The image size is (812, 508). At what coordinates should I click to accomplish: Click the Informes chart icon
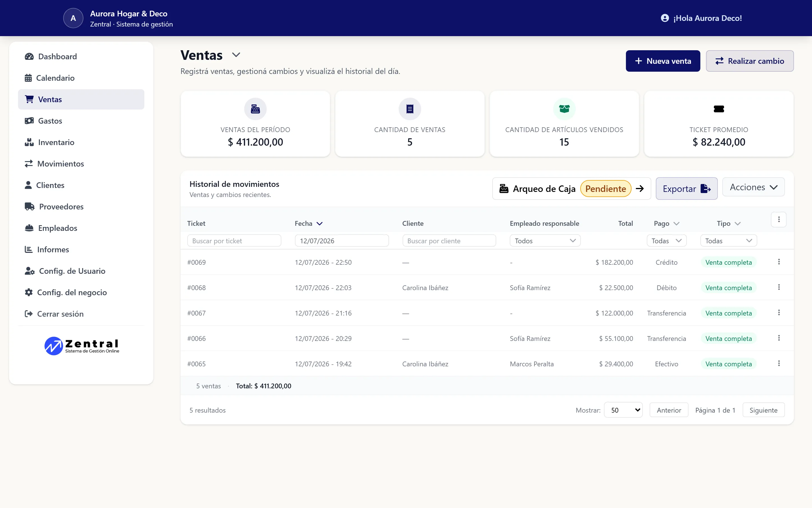pyautogui.click(x=28, y=249)
